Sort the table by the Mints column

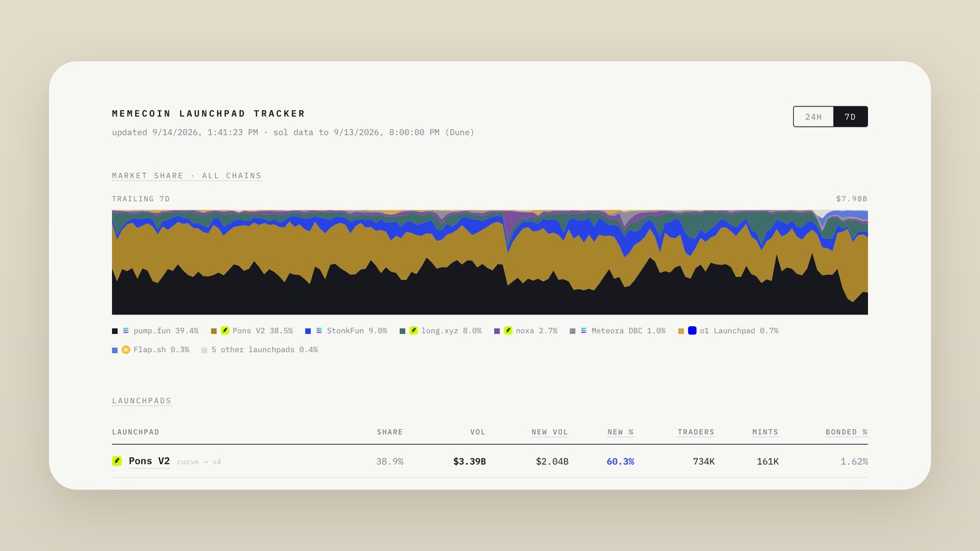click(765, 432)
